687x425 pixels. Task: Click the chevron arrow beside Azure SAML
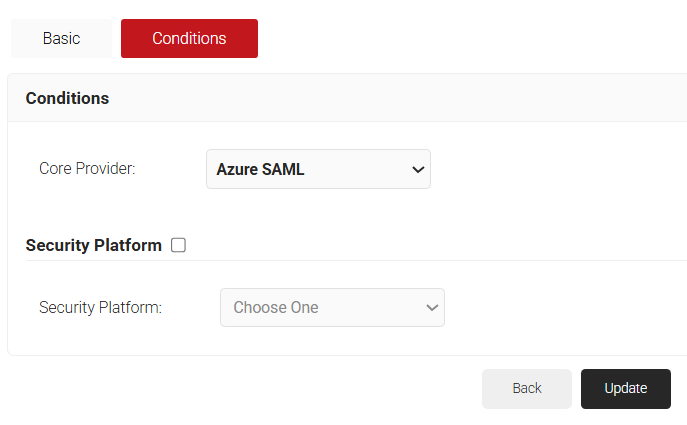[418, 170]
